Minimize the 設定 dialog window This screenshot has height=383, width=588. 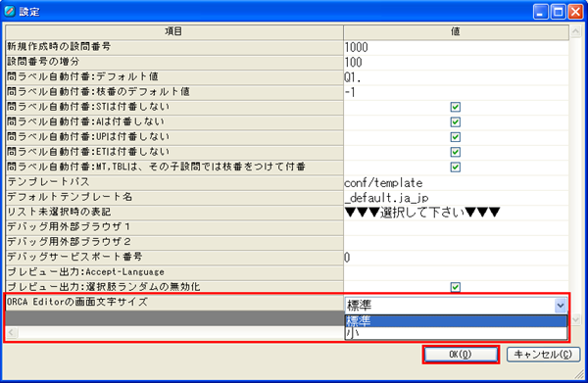point(540,12)
